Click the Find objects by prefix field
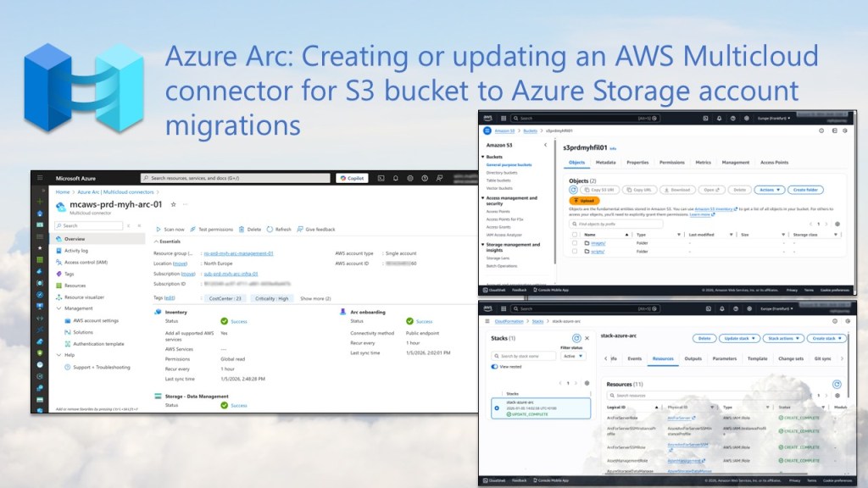The width and height of the screenshot is (868, 488). click(615, 225)
